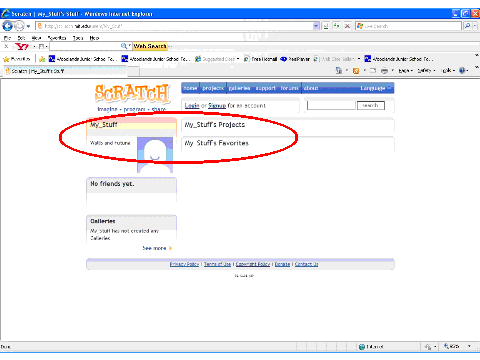Click the Scratch search text field
Screen dimensions: 480x360
pos(331,105)
